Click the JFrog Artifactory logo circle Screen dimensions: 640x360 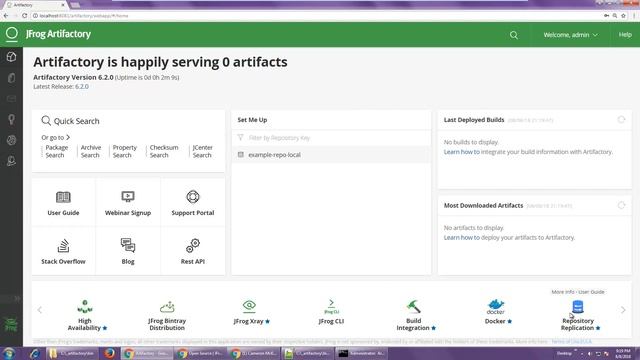(11, 34)
